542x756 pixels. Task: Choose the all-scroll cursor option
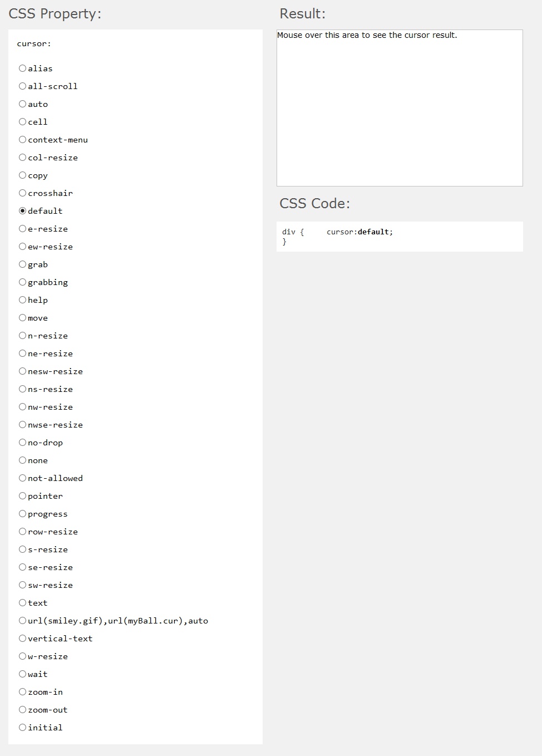(x=23, y=86)
